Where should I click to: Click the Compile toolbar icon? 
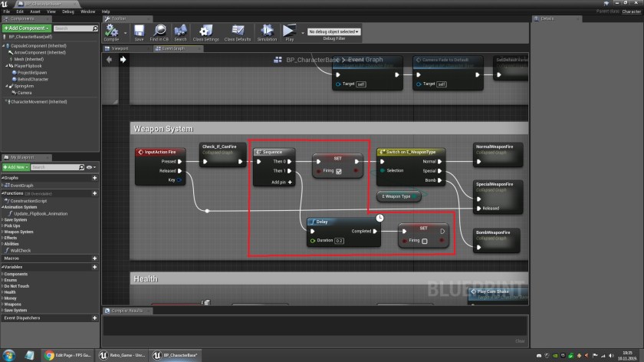[111, 31]
